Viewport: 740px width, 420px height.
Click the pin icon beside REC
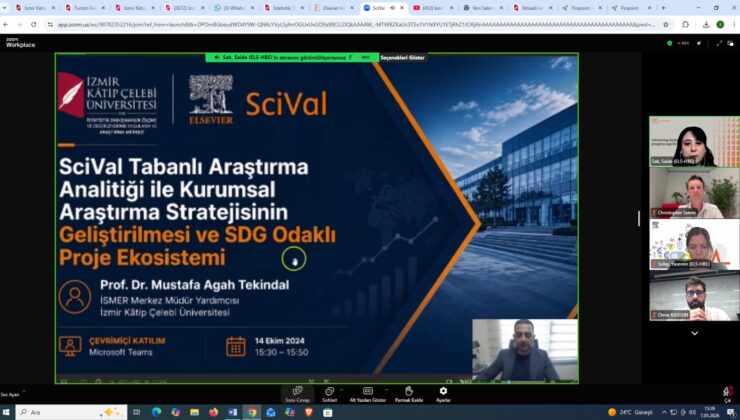[699, 43]
